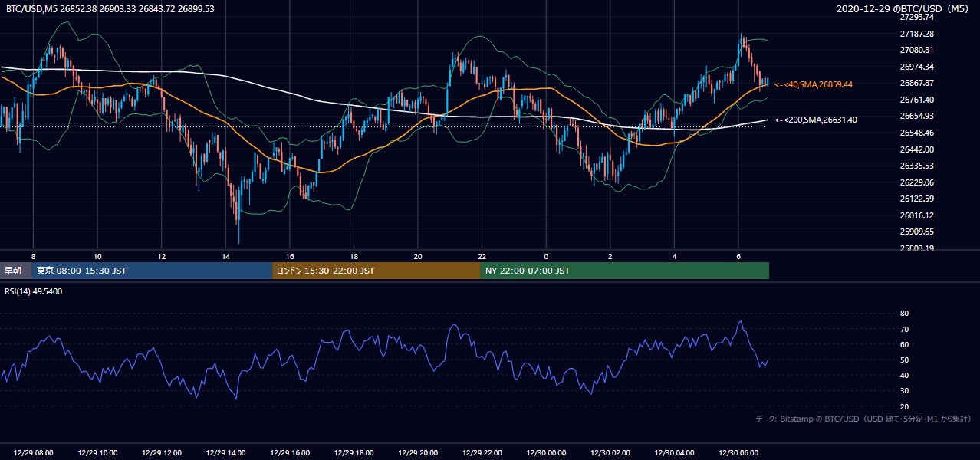
Task: Click the 12/29 10:00 date label
Action: (x=97, y=453)
